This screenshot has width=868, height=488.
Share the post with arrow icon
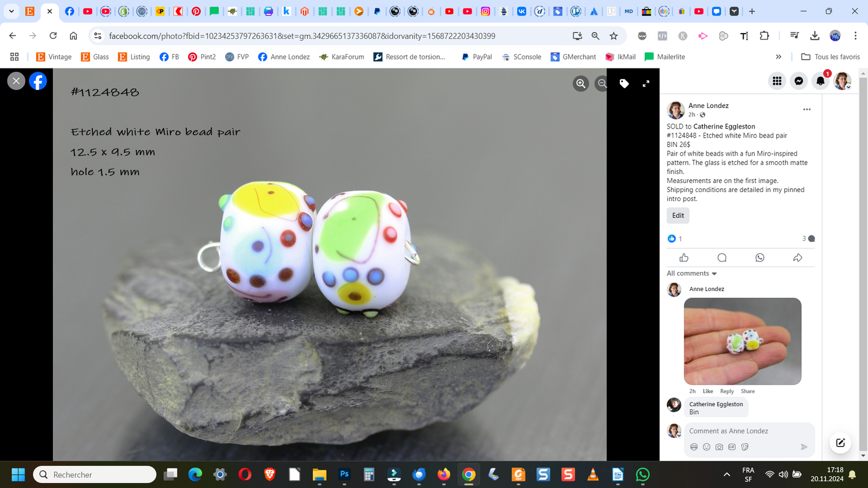tap(798, 258)
